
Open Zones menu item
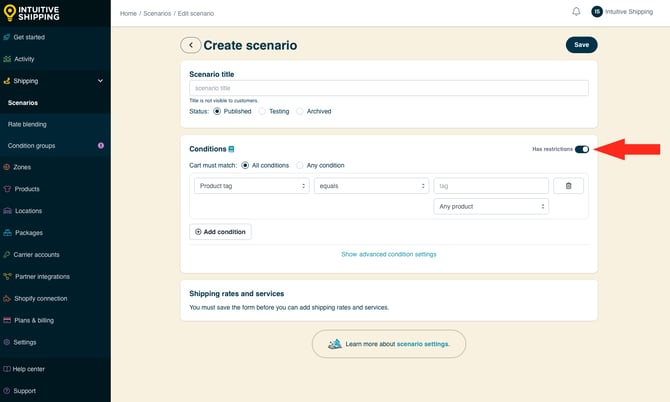tap(22, 167)
